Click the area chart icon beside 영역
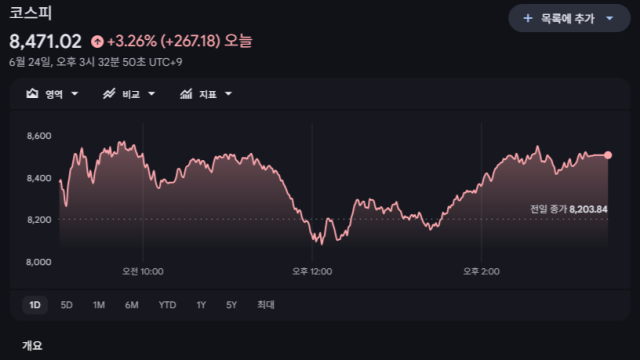Screen dimensions: 640x360 click(32, 94)
